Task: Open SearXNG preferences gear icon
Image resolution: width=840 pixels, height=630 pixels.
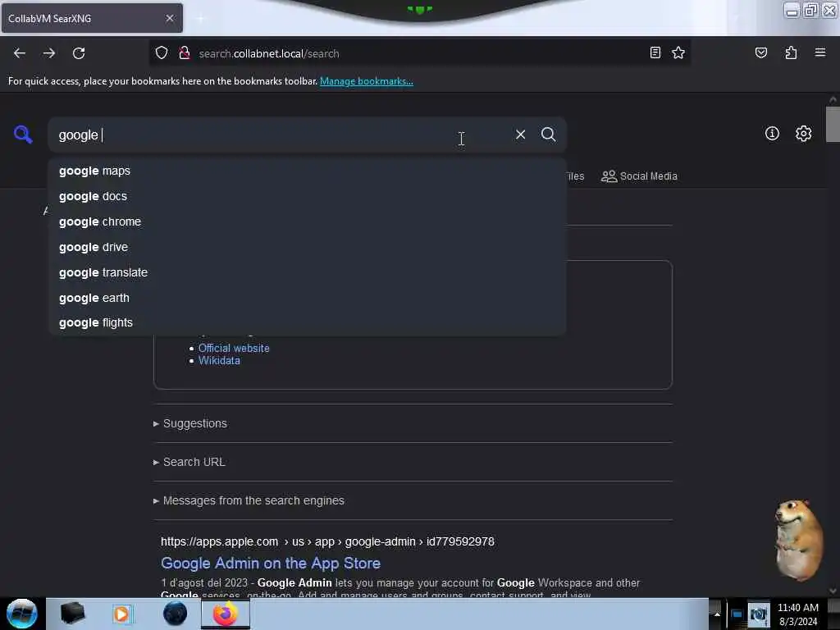Action: point(803,134)
